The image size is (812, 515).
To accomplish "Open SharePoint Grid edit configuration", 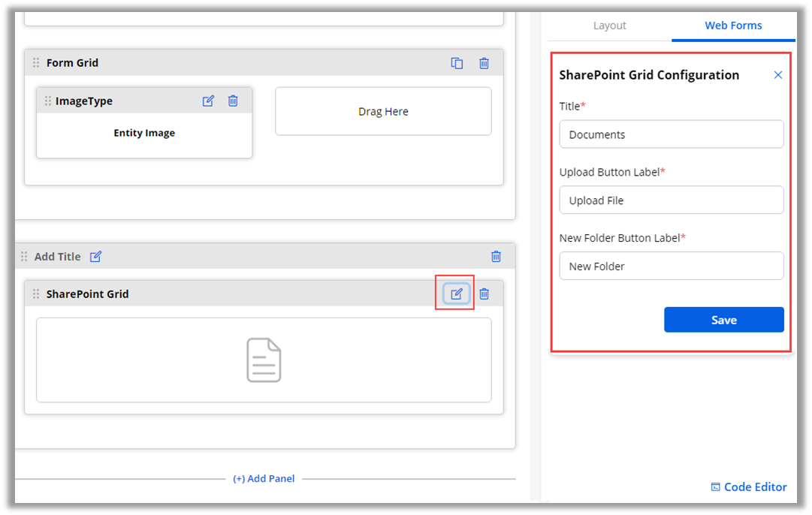I will click(456, 294).
